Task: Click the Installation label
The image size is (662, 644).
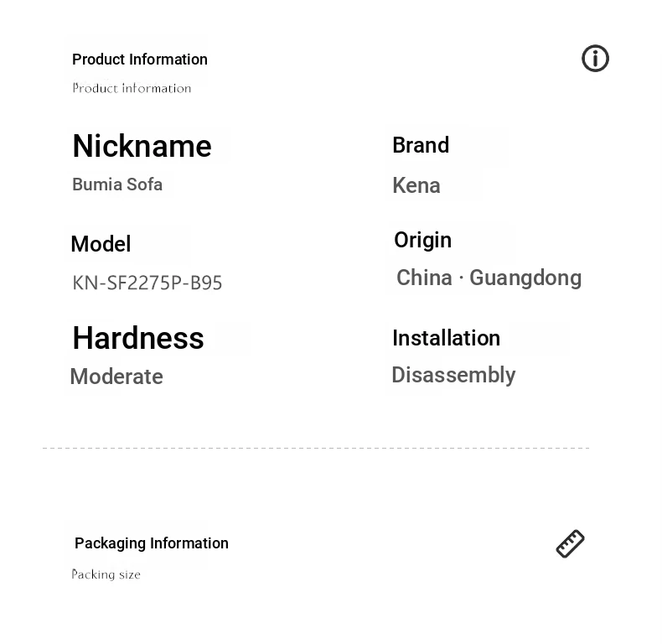Action: (447, 338)
